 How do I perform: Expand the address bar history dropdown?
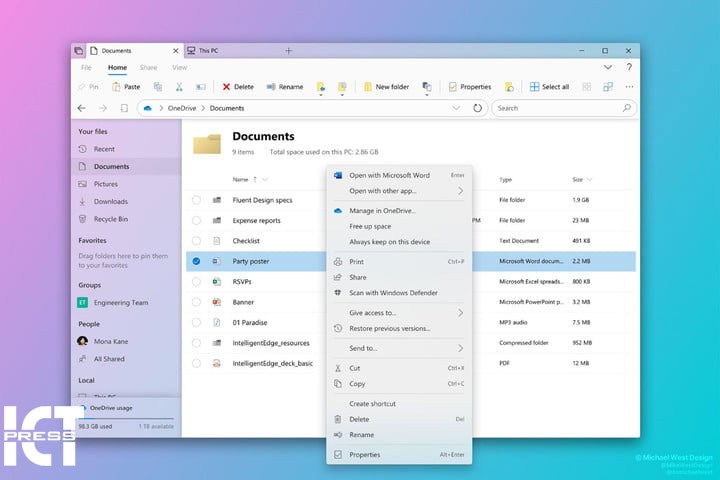click(456, 108)
